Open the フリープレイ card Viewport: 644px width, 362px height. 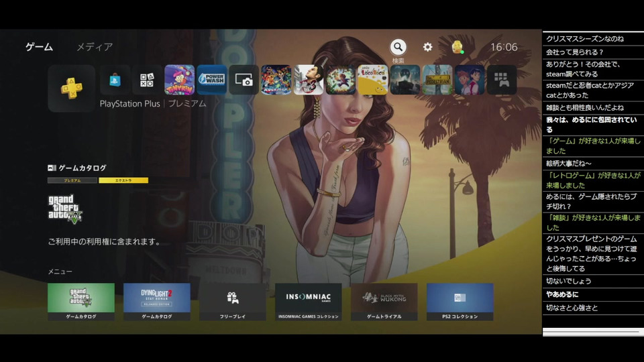(x=233, y=302)
